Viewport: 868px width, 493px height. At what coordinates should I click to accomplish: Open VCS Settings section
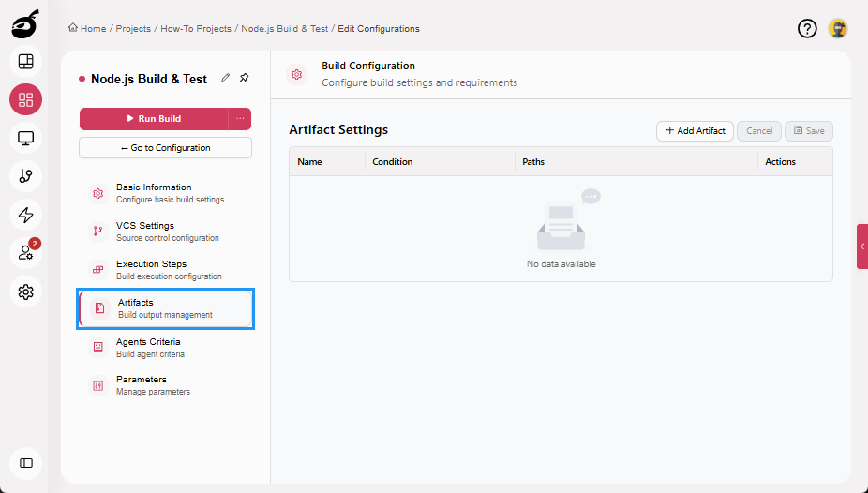pyautogui.click(x=166, y=232)
